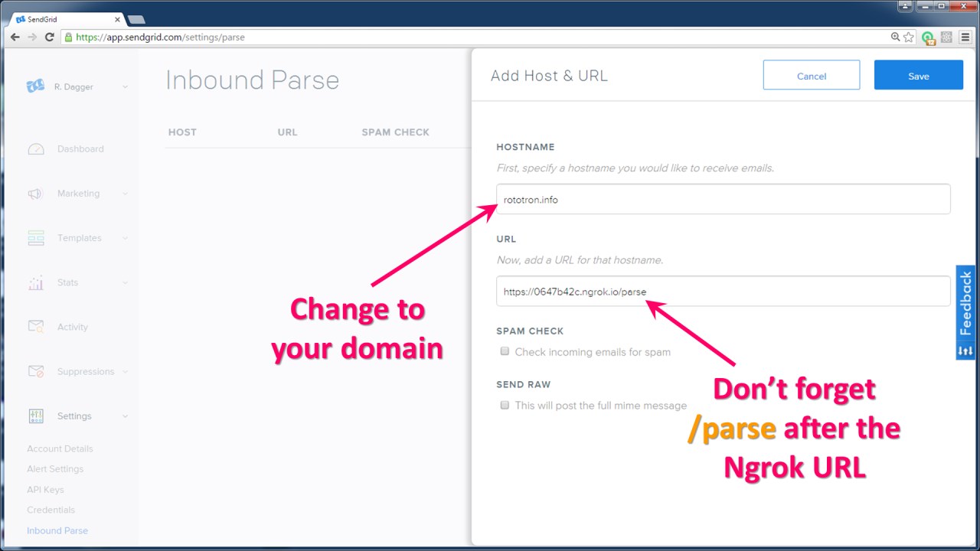Click the Marketing megaphone icon

click(x=35, y=194)
